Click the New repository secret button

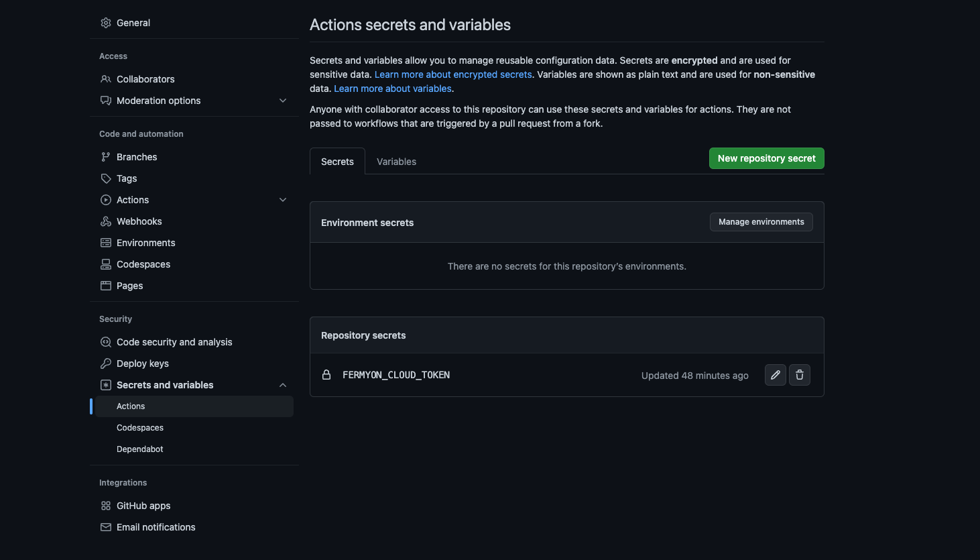coord(766,158)
